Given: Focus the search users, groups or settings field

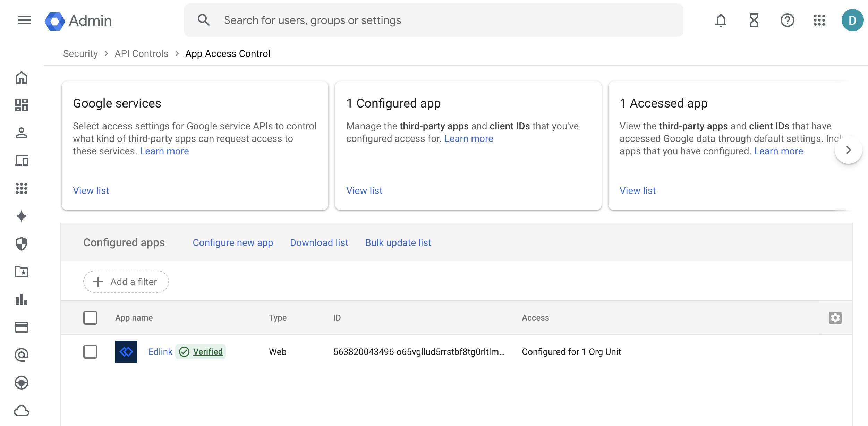Looking at the screenshot, I should coord(434,20).
